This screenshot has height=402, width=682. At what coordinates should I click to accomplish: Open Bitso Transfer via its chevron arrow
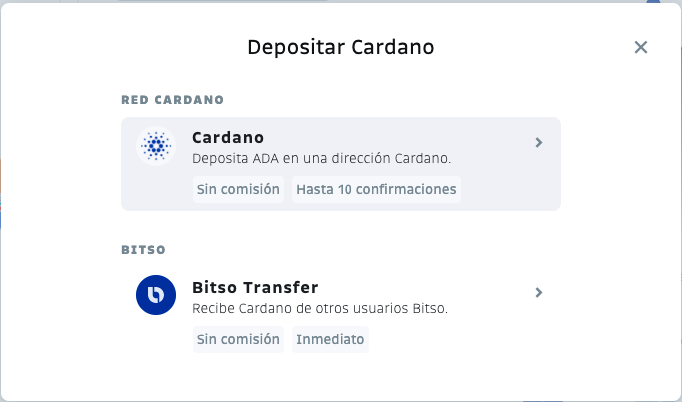point(538,292)
